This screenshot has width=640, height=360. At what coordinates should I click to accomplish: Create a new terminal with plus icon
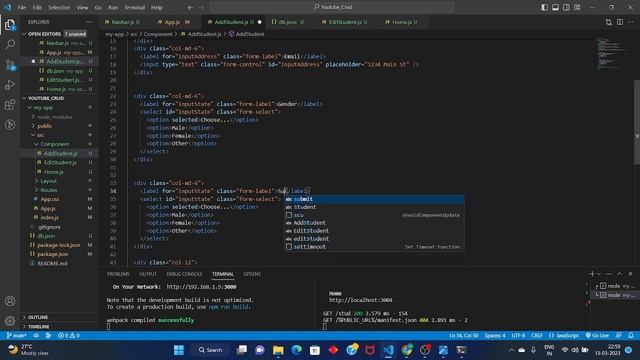[592, 273]
